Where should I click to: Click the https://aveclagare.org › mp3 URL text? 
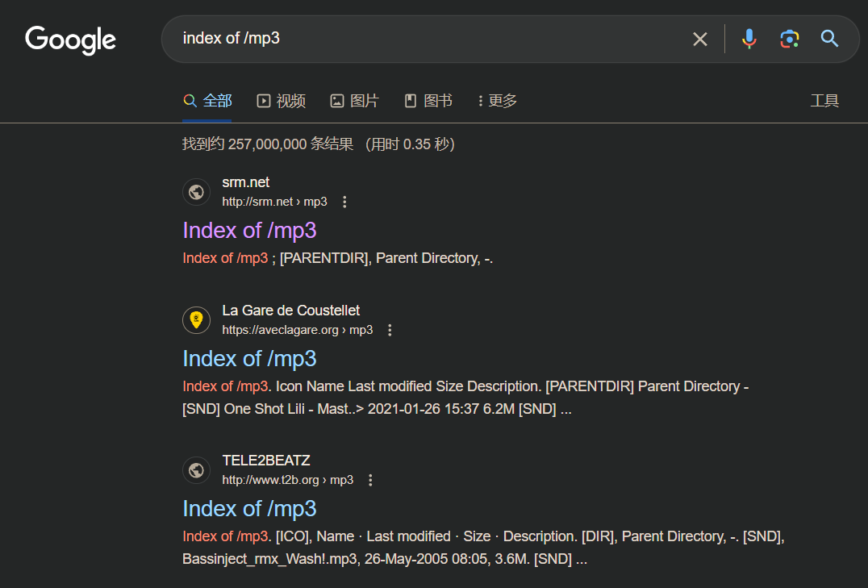298,330
